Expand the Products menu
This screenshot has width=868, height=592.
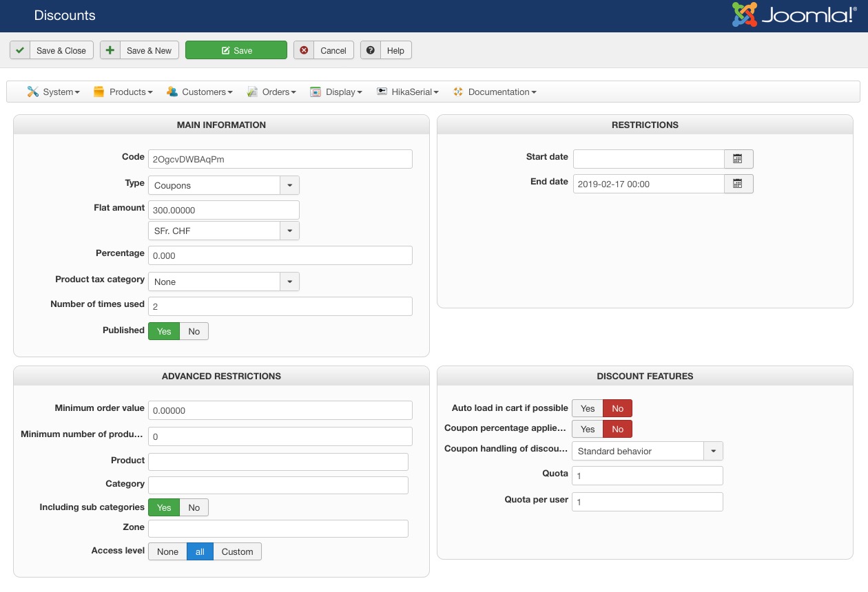click(123, 92)
